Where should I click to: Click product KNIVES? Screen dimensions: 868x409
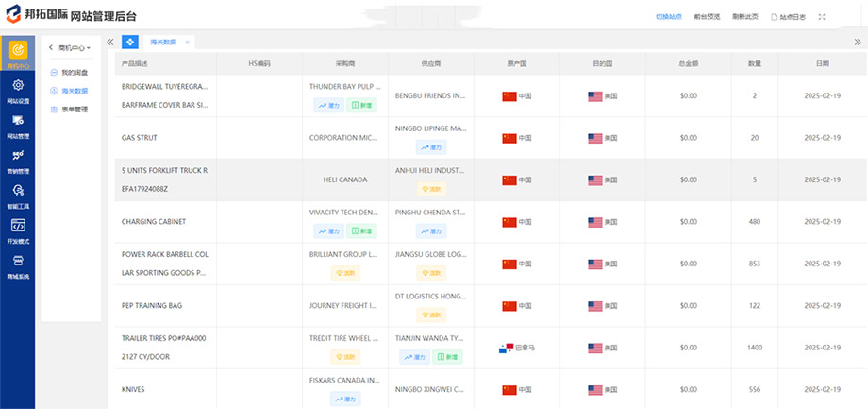(x=133, y=389)
